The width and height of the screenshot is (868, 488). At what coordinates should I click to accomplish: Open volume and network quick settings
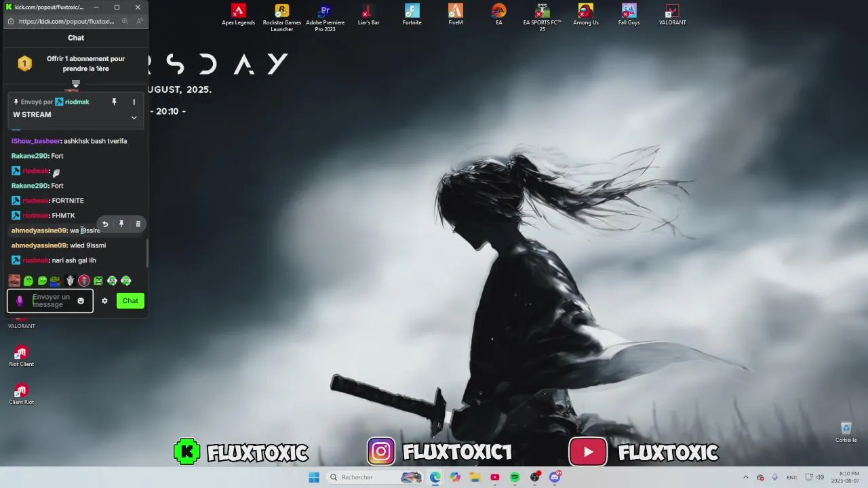pyautogui.click(x=816, y=477)
